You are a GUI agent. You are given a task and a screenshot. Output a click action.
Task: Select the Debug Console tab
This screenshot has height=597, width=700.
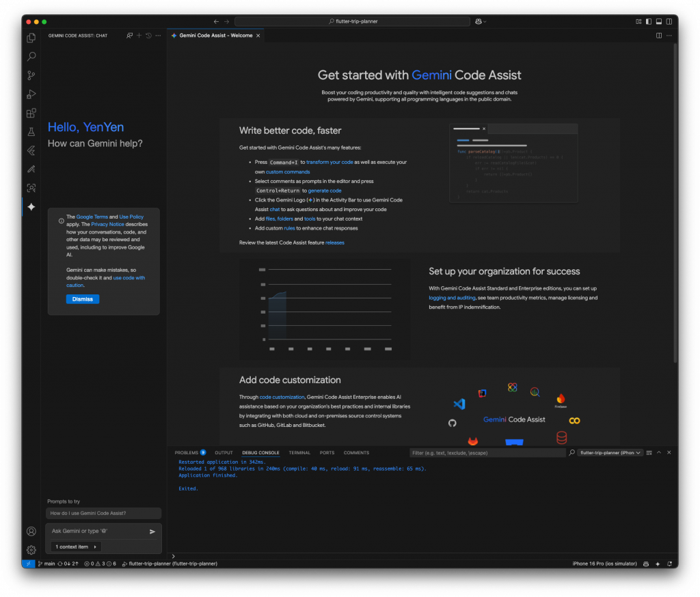tap(260, 452)
